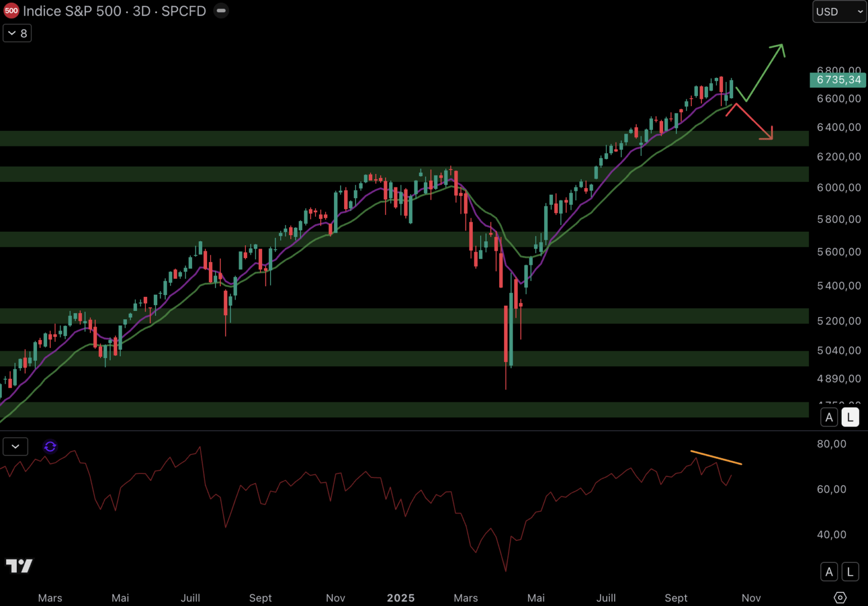The width and height of the screenshot is (868, 606).
Task: Open the USD currency dropdown
Action: [839, 11]
